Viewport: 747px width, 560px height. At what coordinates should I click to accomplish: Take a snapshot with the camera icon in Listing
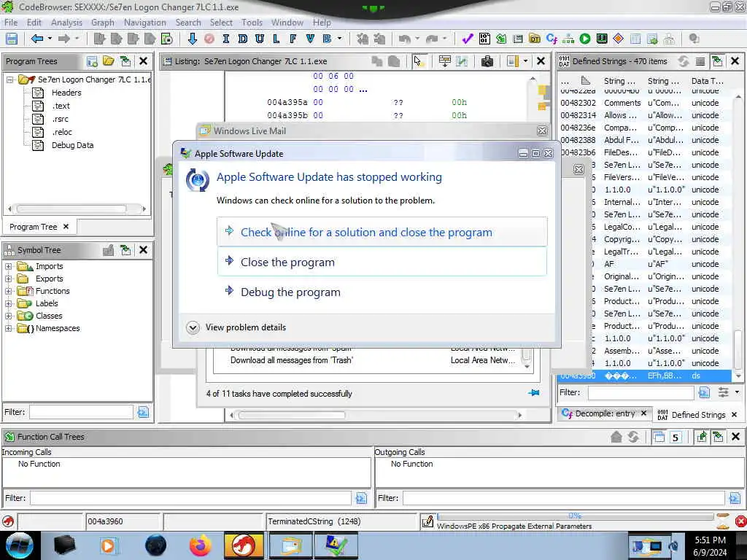point(487,61)
